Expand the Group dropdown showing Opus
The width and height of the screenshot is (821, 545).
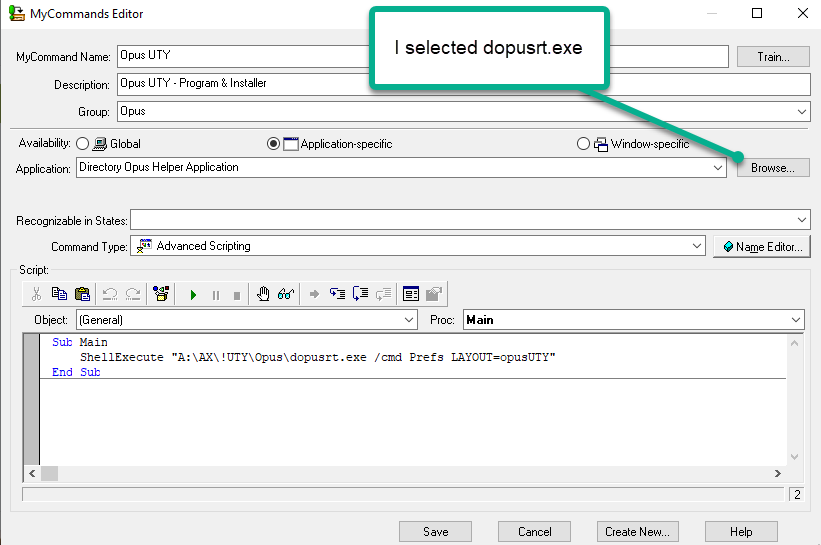(802, 112)
